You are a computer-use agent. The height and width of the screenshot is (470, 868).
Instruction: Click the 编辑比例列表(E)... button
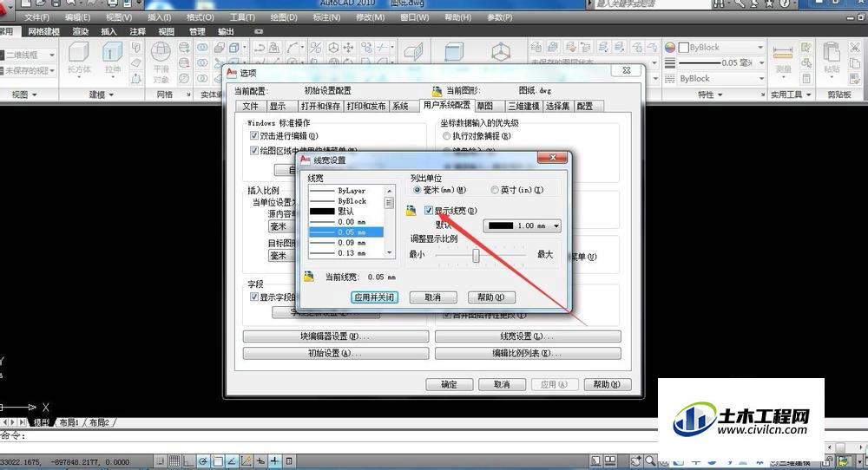pyautogui.click(x=528, y=353)
